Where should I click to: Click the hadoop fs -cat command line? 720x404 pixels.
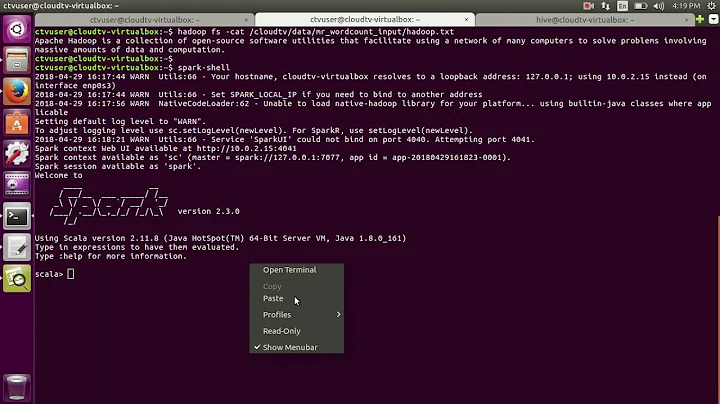point(315,32)
